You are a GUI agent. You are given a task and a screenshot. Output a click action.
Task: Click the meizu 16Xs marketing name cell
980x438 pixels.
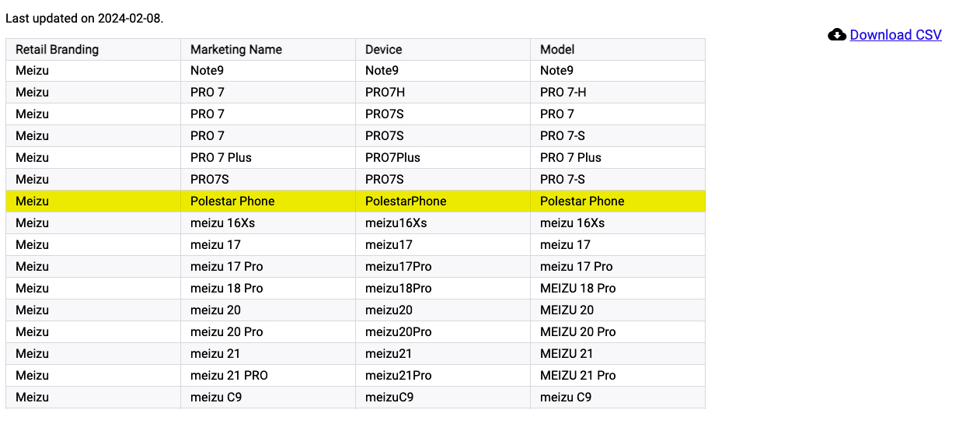pos(223,223)
